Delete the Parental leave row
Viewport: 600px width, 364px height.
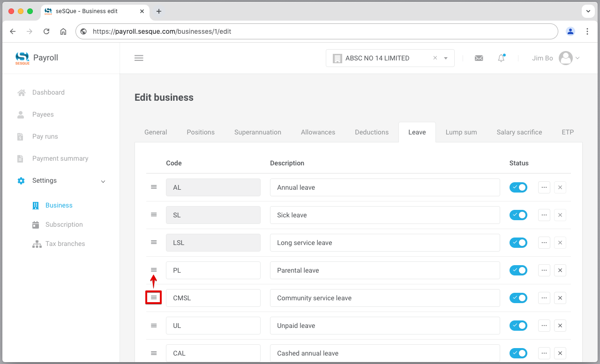coord(560,270)
